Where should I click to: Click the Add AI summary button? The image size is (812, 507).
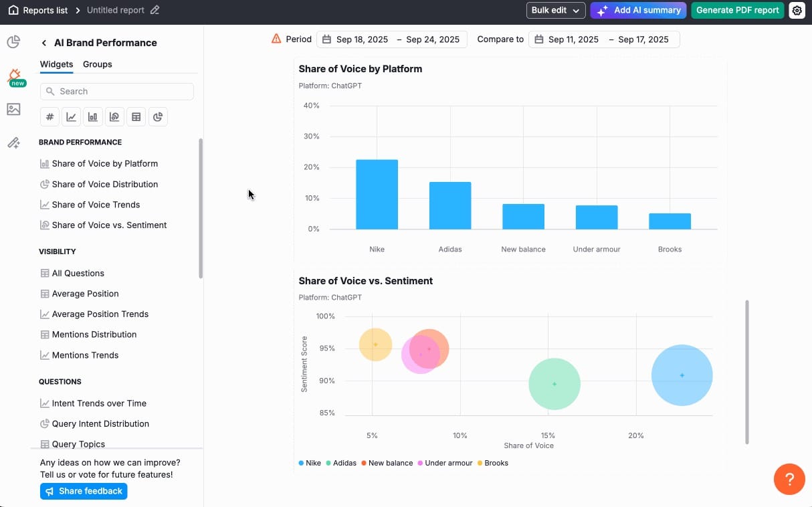tap(638, 10)
